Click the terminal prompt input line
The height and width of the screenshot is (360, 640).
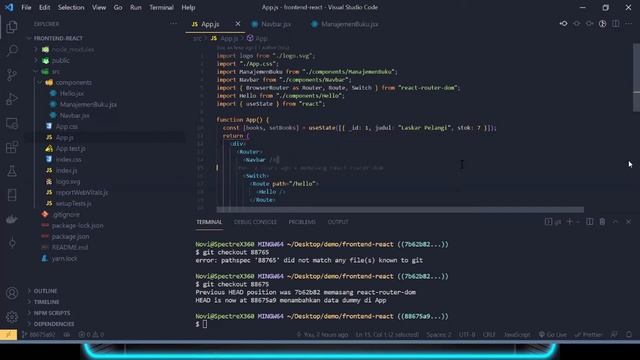click(x=204, y=324)
